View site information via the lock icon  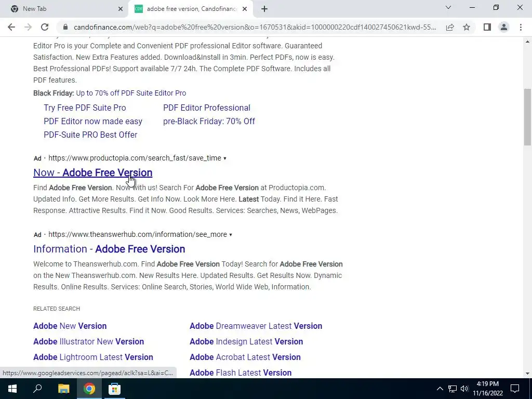coord(65,27)
